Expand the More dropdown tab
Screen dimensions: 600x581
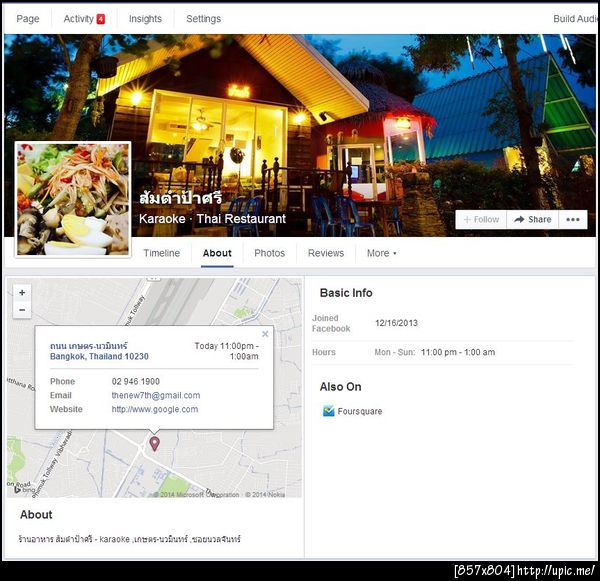(x=382, y=253)
